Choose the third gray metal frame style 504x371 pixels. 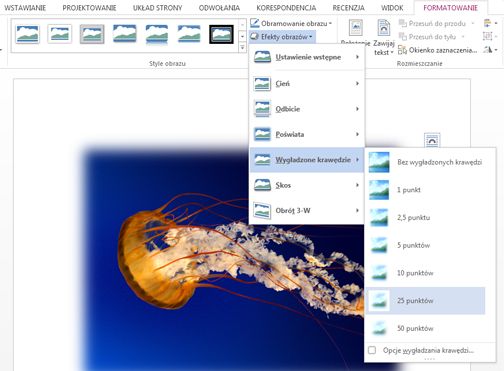tap(92, 34)
